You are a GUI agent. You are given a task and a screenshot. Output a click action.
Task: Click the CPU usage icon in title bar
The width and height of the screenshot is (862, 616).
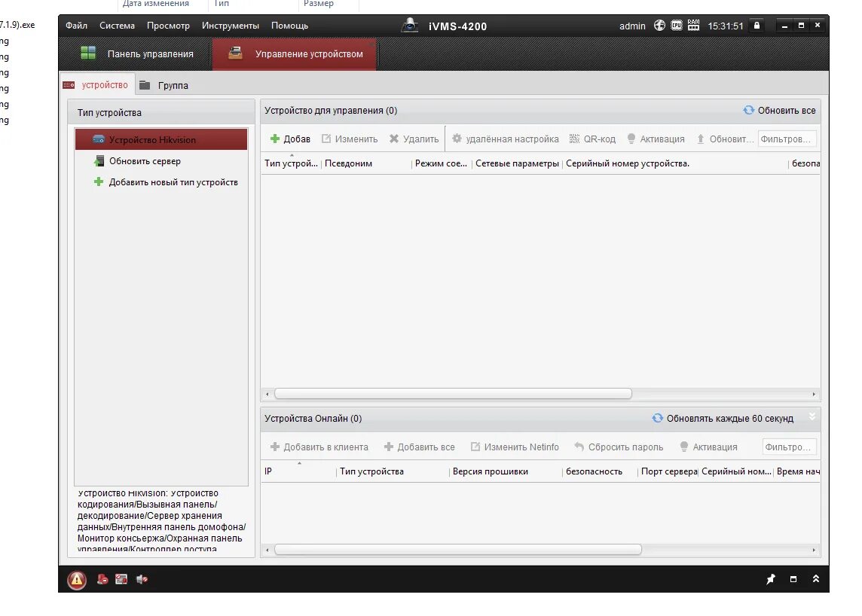pyautogui.click(x=677, y=26)
